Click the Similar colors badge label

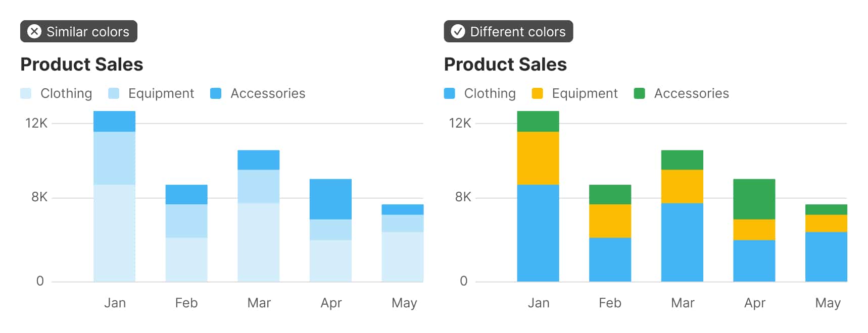[x=88, y=32]
